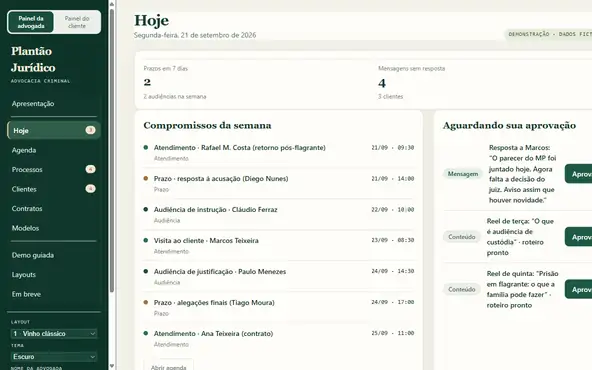Click the Conteúdo tag beside Reel de terça
This screenshot has width=592, height=370.
[x=461, y=237]
